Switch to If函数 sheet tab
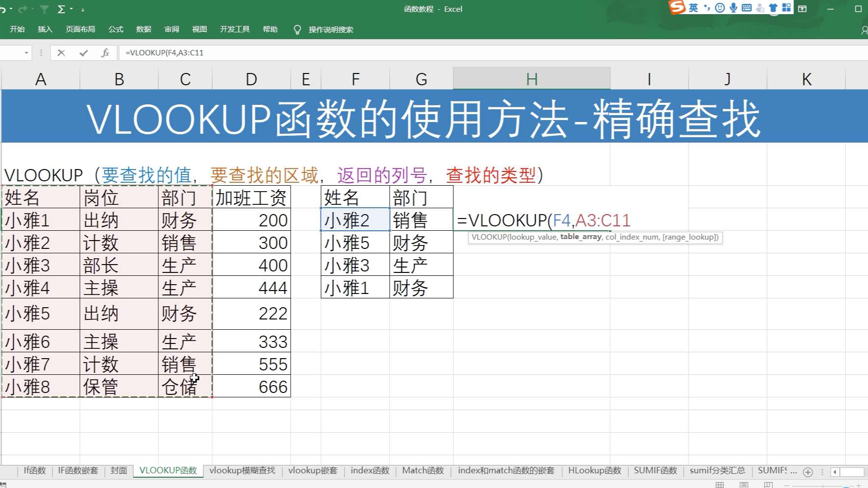Screen dimensions: 868x488 (34, 471)
